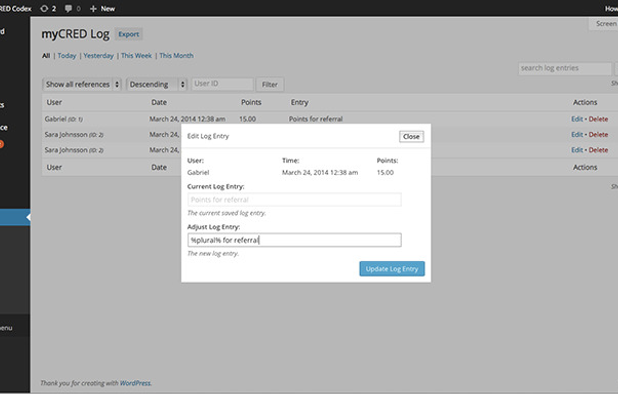The width and height of the screenshot is (618, 394).
Task: Click the top header Points column title
Action: click(x=251, y=102)
